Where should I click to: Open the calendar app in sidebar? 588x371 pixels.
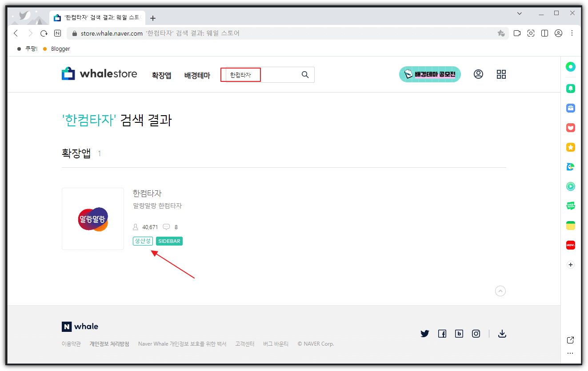tap(571, 108)
